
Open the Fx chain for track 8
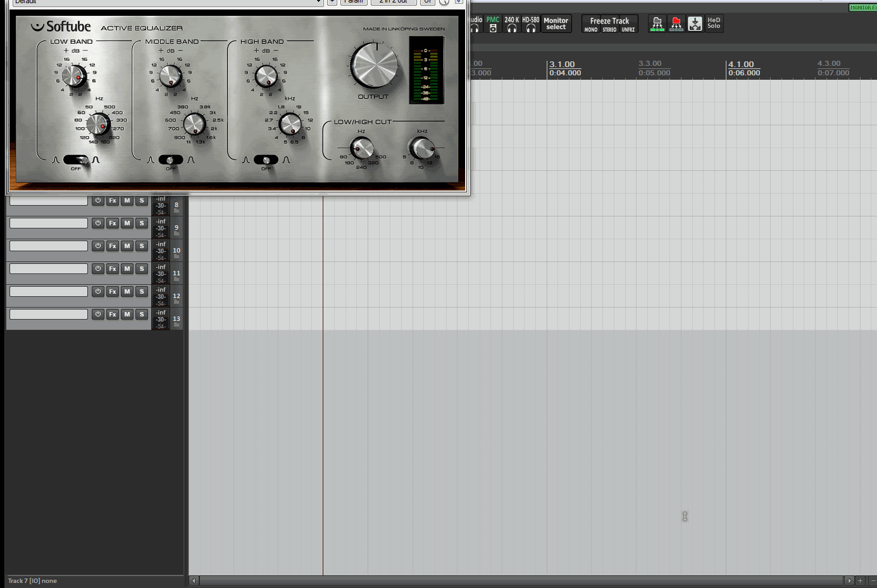click(x=113, y=201)
